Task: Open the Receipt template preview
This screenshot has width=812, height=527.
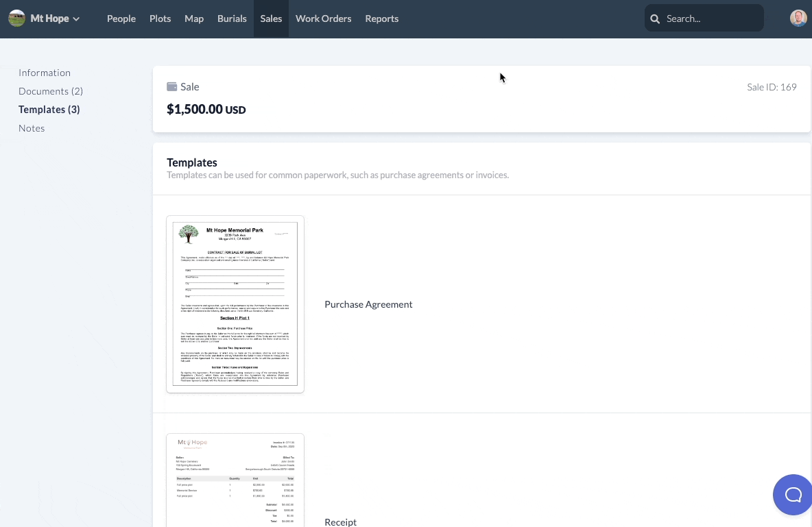Action: click(x=235, y=480)
